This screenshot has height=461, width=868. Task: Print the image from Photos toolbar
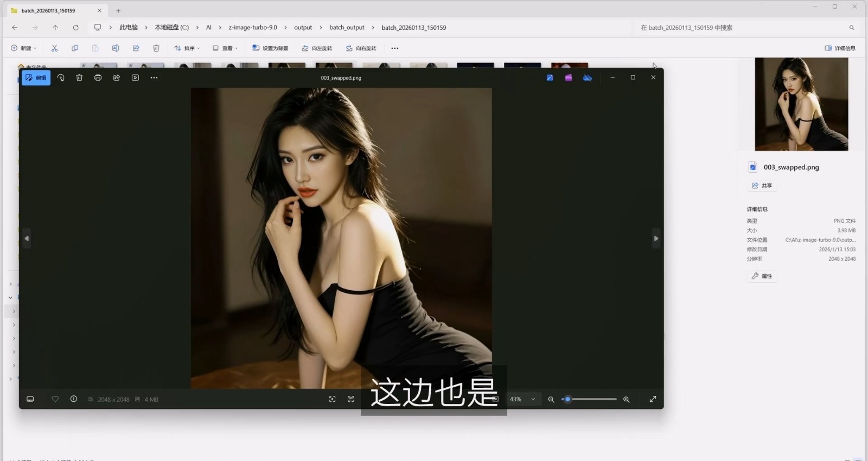(98, 78)
